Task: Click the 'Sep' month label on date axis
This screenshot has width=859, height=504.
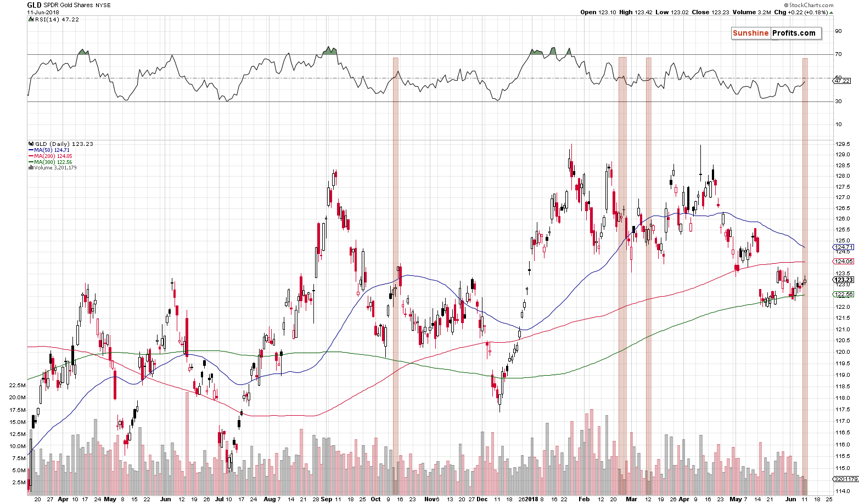Action: (x=327, y=500)
